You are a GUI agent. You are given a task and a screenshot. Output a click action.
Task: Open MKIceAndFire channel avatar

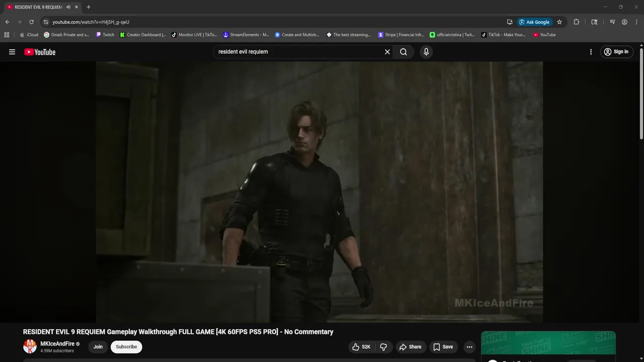coord(30,346)
